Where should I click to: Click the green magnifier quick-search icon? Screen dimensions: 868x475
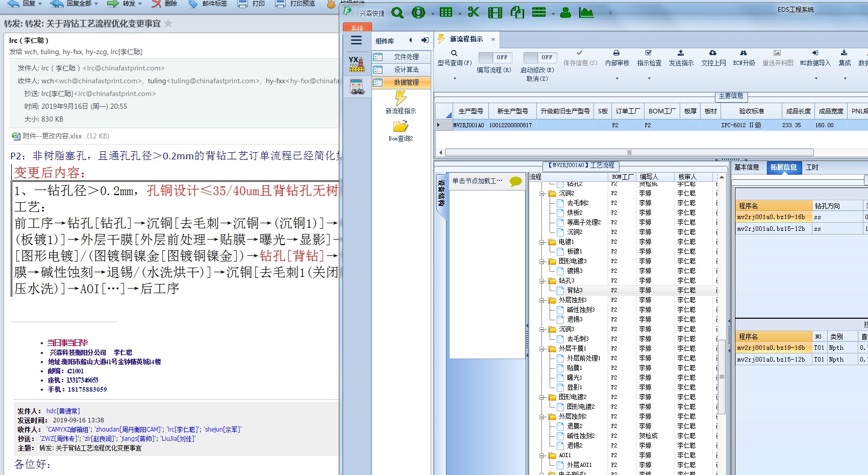[x=398, y=13]
